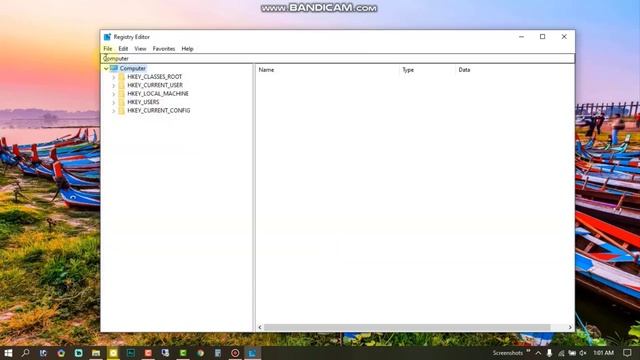Viewport: 640px width, 360px height.
Task: Select HKEY_CLASSES_ROOT key
Action: pyautogui.click(x=155, y=77)
